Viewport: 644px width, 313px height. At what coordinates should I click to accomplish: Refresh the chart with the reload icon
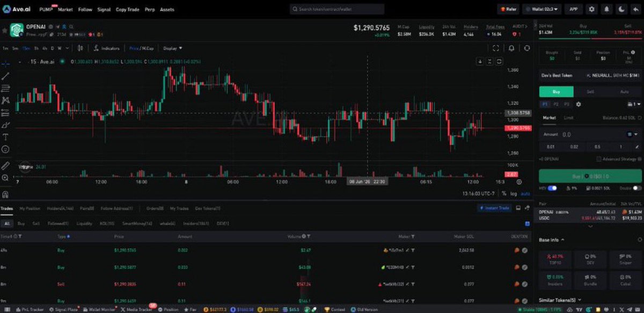[x=527, y=48]
